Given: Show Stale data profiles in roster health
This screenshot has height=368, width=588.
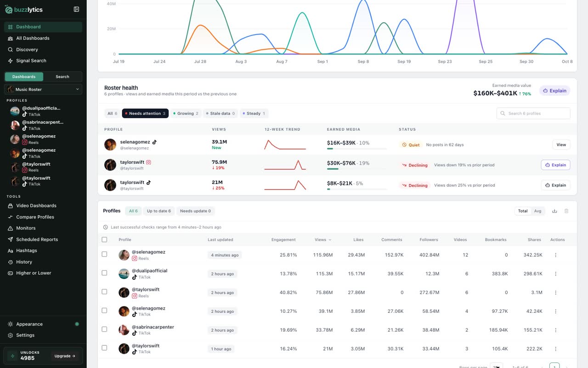Looking at the screenshot, I should (220, 114).
